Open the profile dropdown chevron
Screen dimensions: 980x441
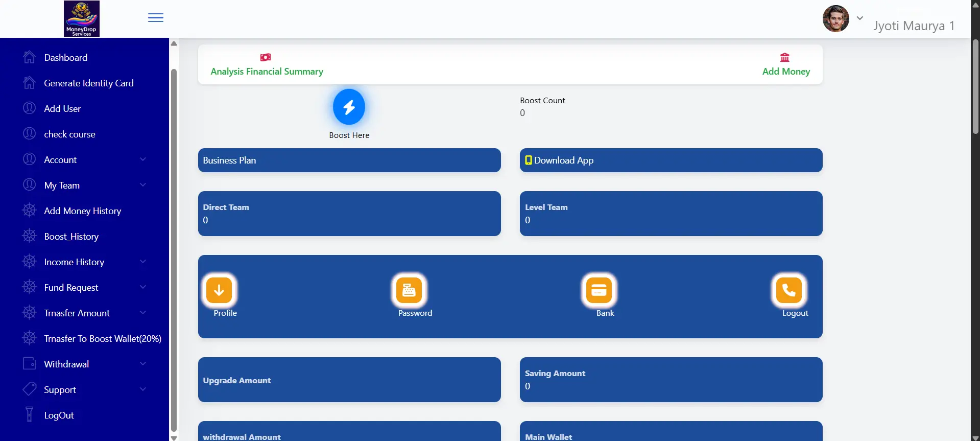pyautogui.click(x=860, y=18)
